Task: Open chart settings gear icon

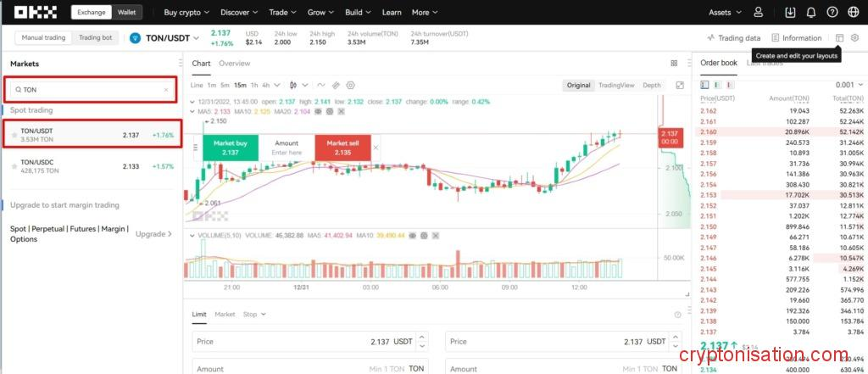Action: pyautogui.click(x=350, y=86)
